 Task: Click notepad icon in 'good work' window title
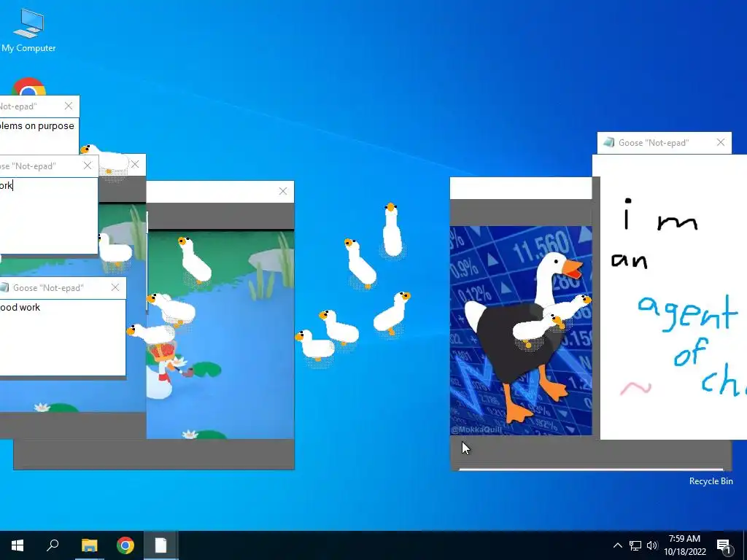click(4, 287)
